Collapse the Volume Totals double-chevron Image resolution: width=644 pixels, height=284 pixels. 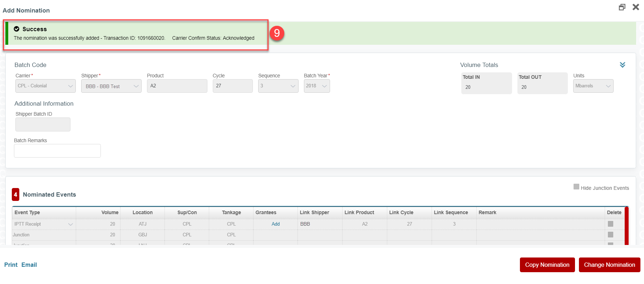(623, 65)
